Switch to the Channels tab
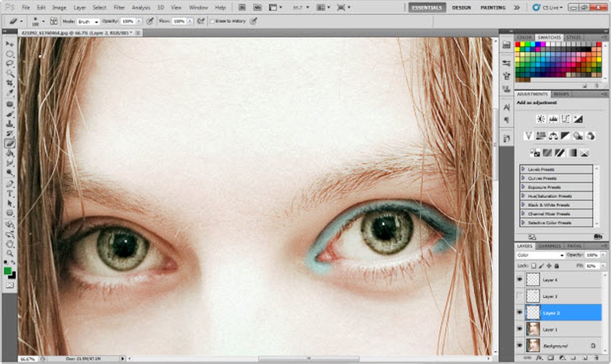This screenshot has width=611, height=364. 549,246
